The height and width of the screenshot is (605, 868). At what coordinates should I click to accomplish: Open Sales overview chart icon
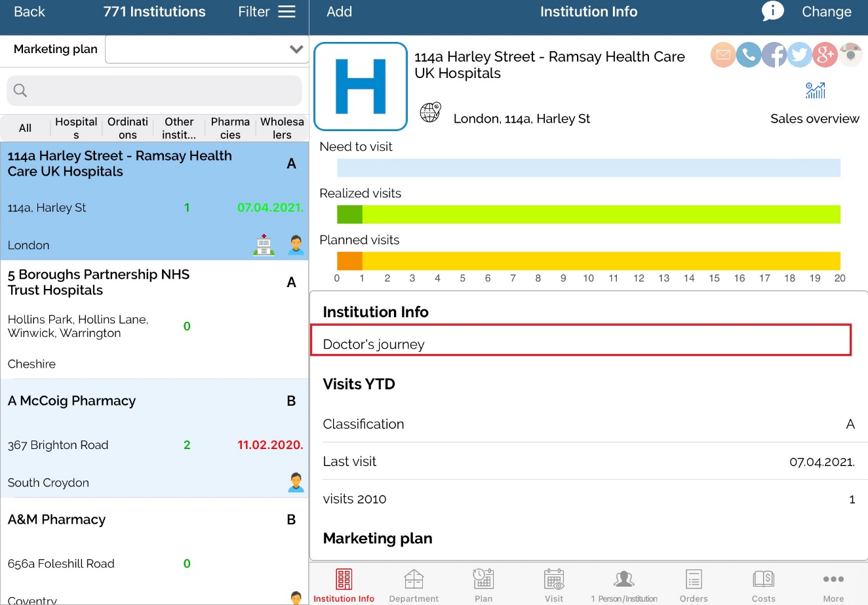pos(815,91)
